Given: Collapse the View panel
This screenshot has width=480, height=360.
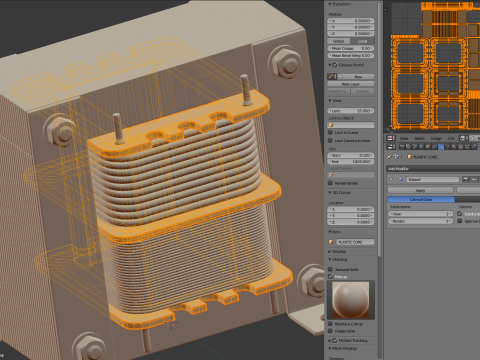Looking at the screenshot, I should 330,100.
